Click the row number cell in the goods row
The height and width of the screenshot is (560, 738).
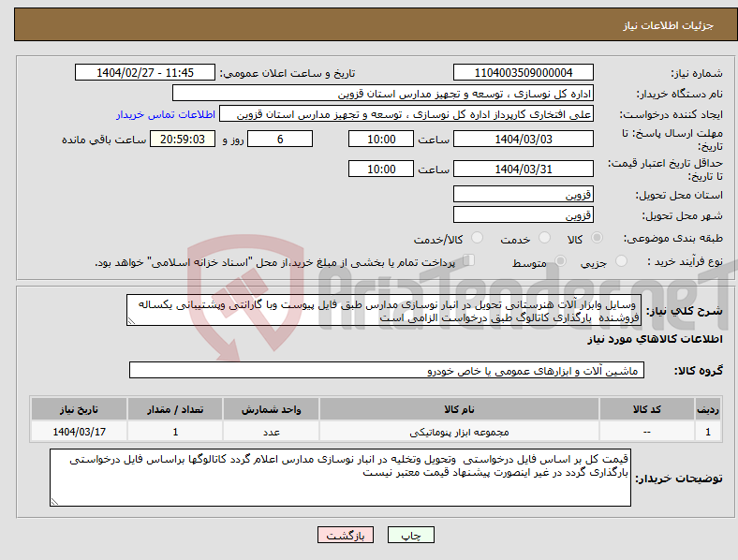coord(708,432)
